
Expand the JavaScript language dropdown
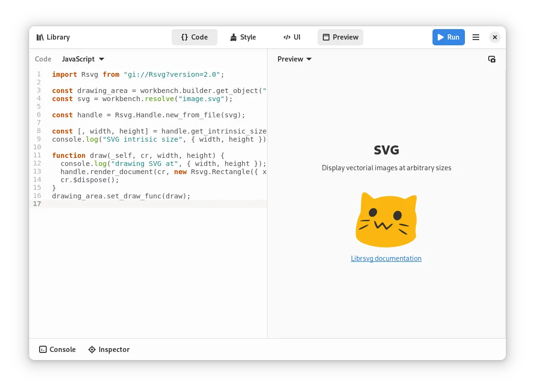click(x=83, y=59)
